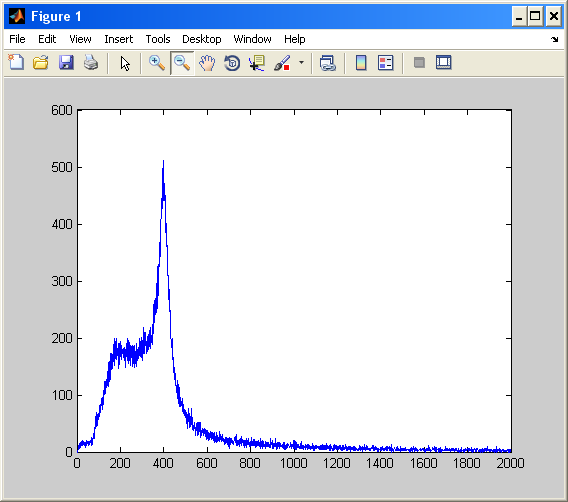Expand the Brush tool color dropdown arrow
Image resolution: width=568 pixels, height=502 pixels.
301,63
